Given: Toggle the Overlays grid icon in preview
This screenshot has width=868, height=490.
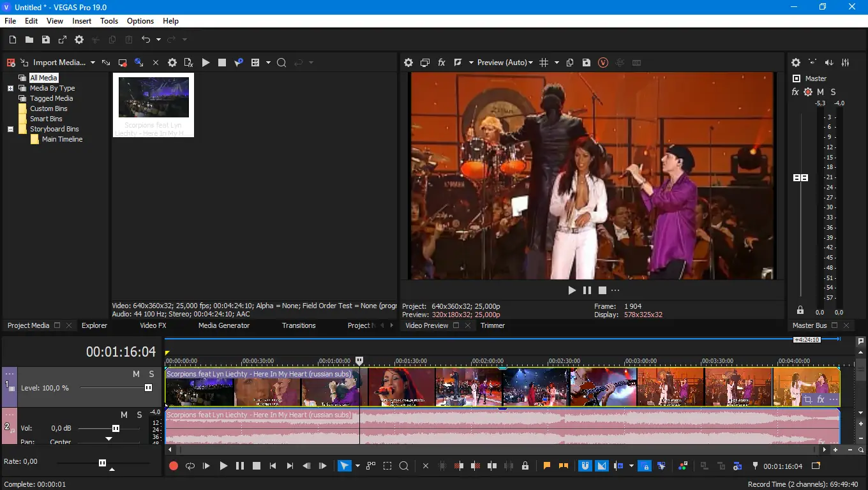Looking at the screenshot, I should point(544,63).
